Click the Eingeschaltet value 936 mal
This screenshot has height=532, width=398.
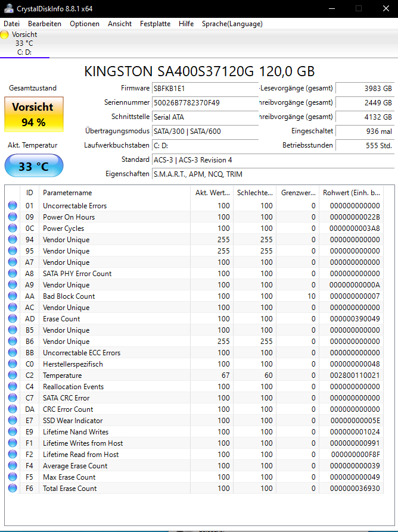pos(365,132)
